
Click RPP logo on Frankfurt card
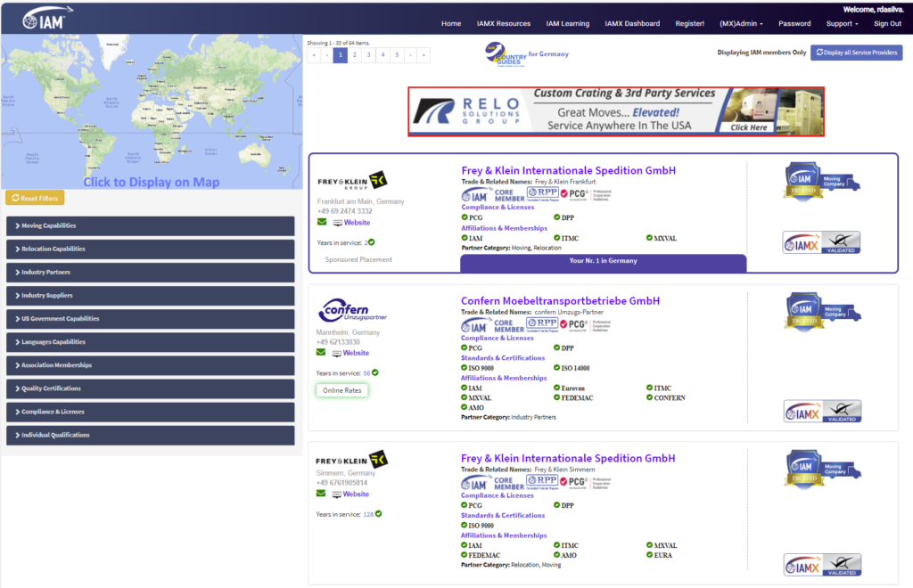pyautogui.click(x=543, y=193)
